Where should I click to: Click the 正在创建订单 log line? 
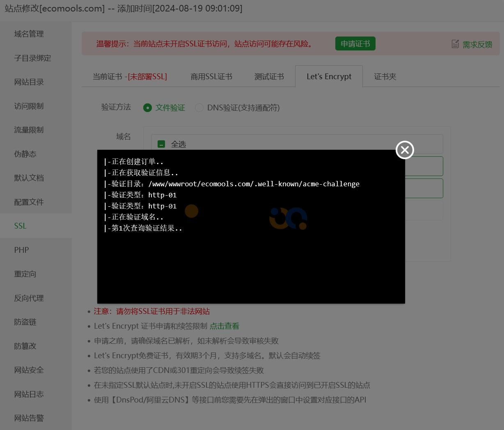(x=133, y=162)
